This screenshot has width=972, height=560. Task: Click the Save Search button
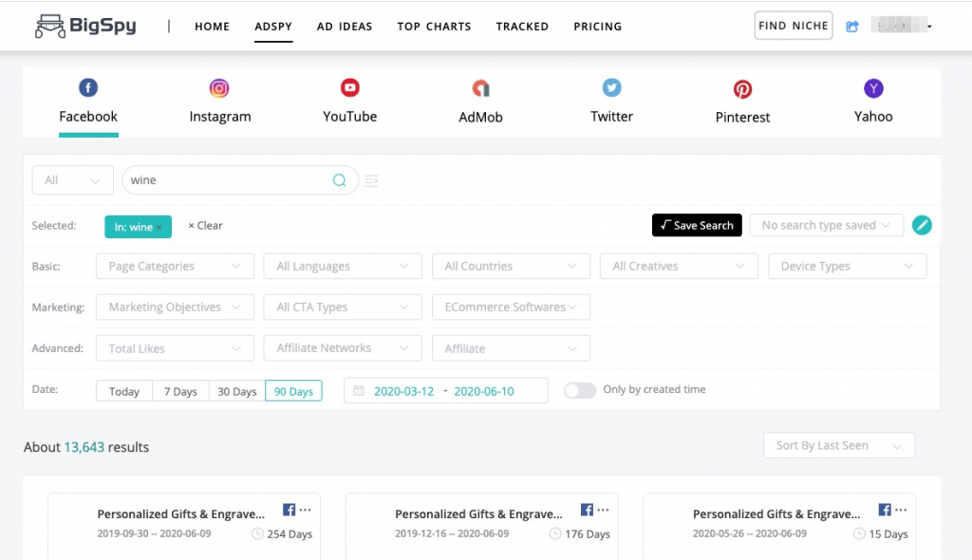point(697,225)
